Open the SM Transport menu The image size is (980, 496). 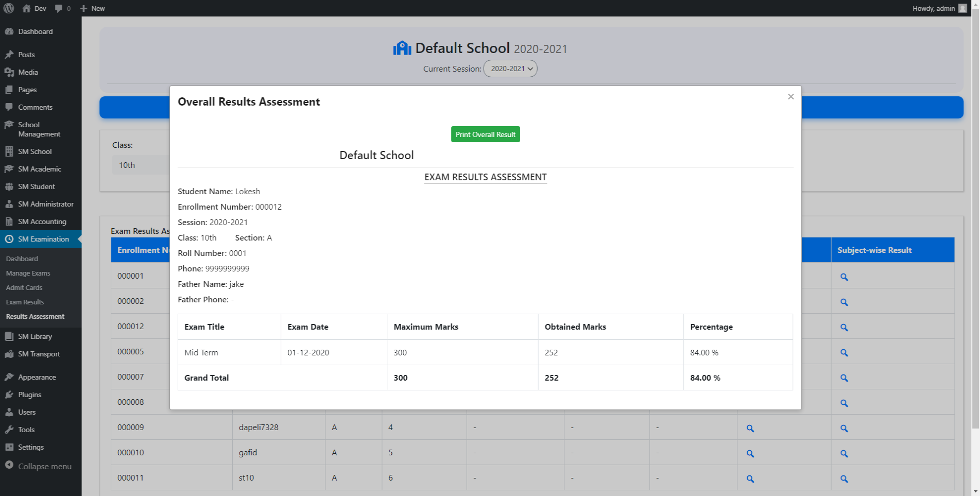tap(39, 354)
